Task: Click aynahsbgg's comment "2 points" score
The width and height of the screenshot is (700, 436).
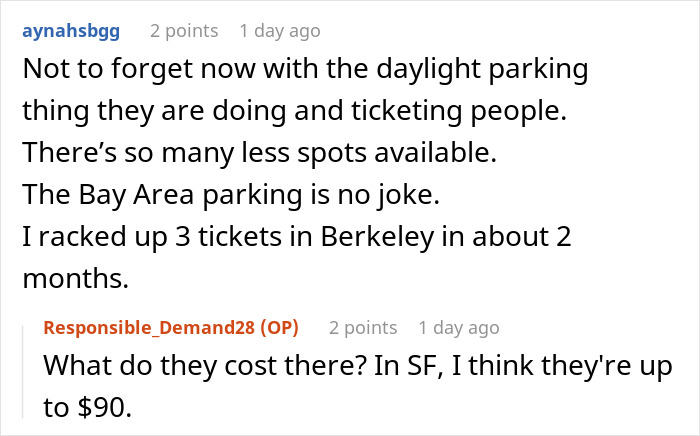Action: coord(184,31)
